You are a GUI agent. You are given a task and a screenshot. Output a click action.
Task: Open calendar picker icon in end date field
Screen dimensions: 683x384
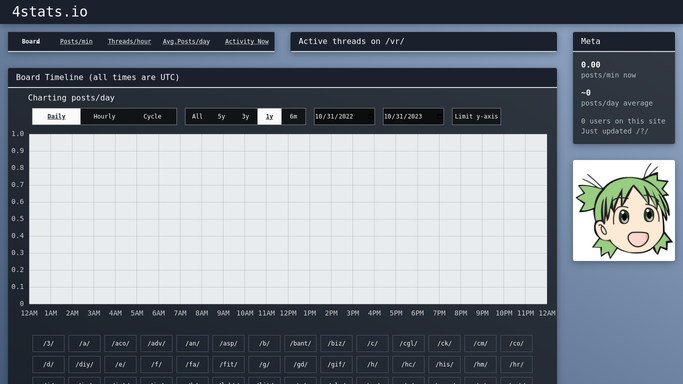click(439, 116)
